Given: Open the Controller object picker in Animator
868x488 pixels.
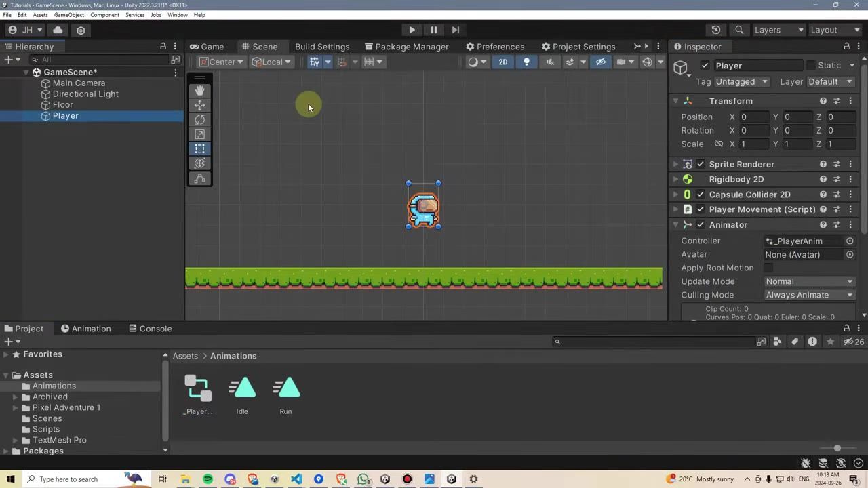Looking at the screenshot, I should click(850, 241).
